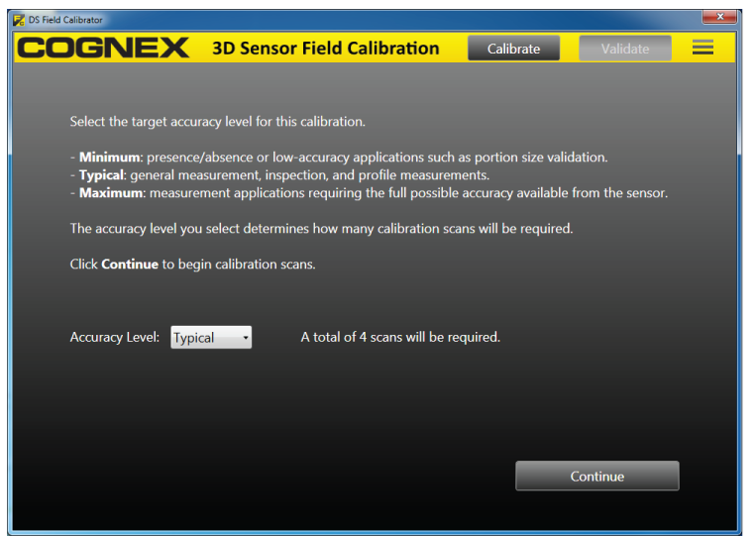This screenshot has width=756, height=536.
Task: Click the 'accuracy level you select determines' sentence
Action: (321, 229)
